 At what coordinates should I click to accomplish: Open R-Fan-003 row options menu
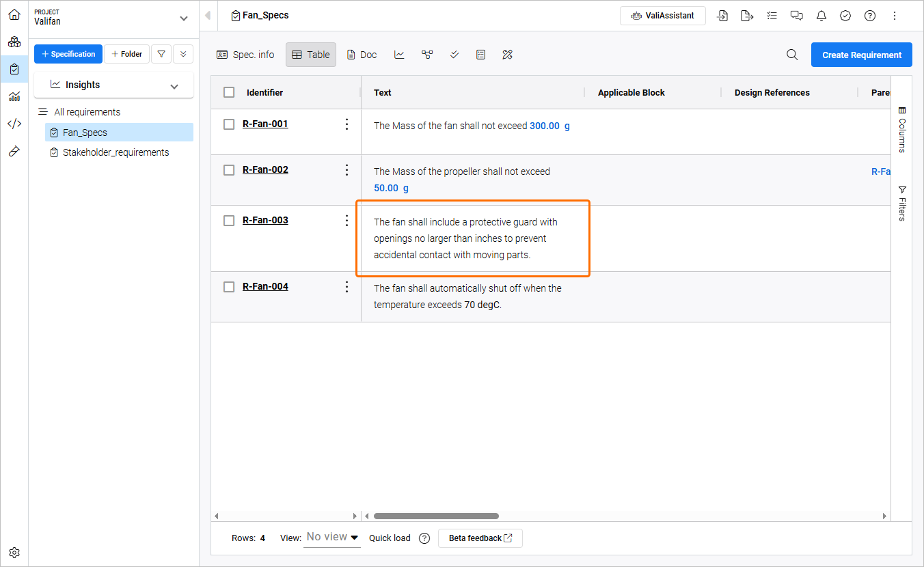tap(346, 220)
